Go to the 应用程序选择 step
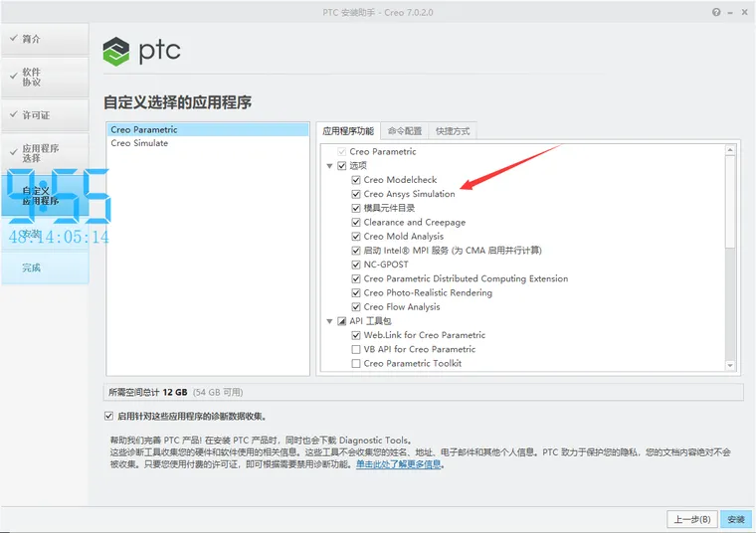Image resolution: width=756 pixels, height=533 pixels. pos(45,153)
